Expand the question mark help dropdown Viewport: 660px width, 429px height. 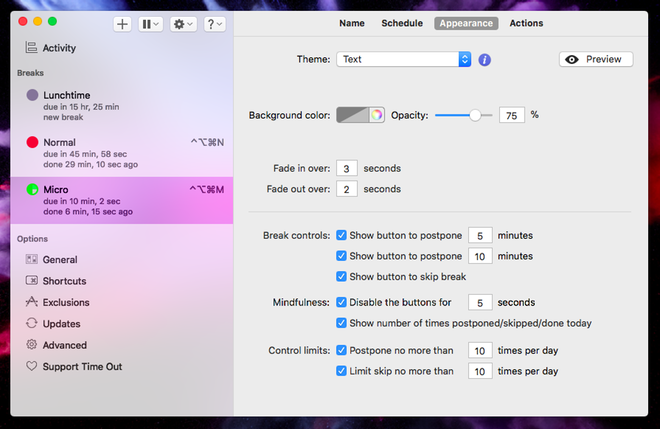(x=215, y=24)
